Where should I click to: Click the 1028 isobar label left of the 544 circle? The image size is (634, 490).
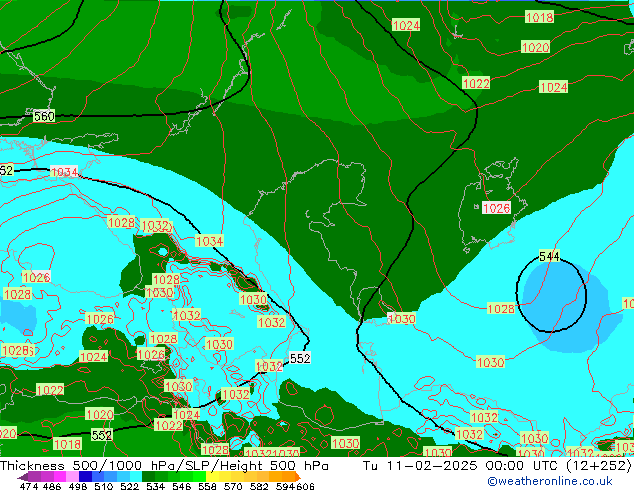(500, 309)
